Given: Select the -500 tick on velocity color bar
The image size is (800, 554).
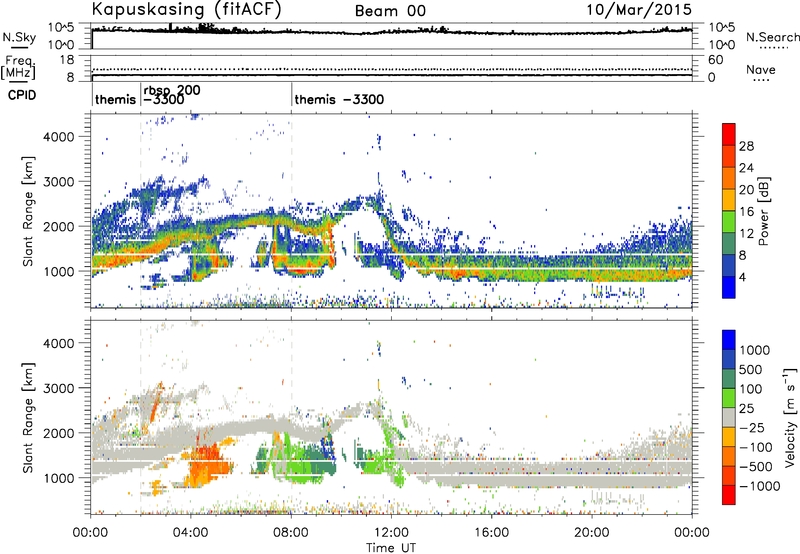Looking at the screenshot, I should click(x=756, y=467).
